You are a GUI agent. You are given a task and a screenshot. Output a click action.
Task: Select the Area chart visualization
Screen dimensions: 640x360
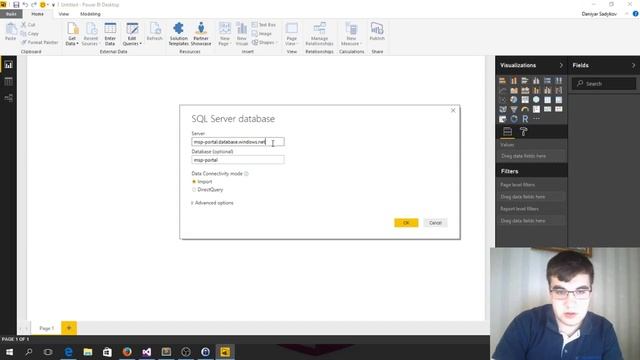514,90
